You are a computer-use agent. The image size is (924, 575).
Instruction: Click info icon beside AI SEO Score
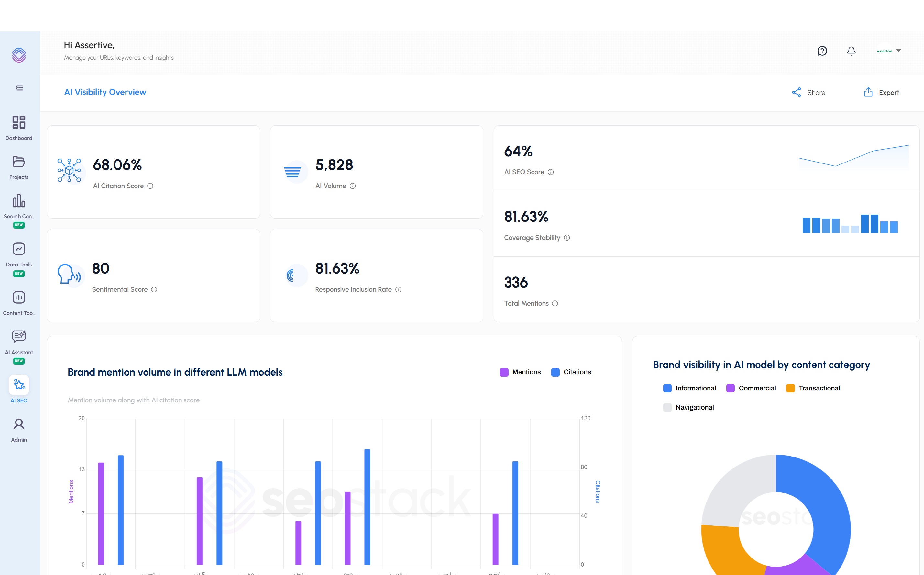pyautogui.click(x=551, y=172)
